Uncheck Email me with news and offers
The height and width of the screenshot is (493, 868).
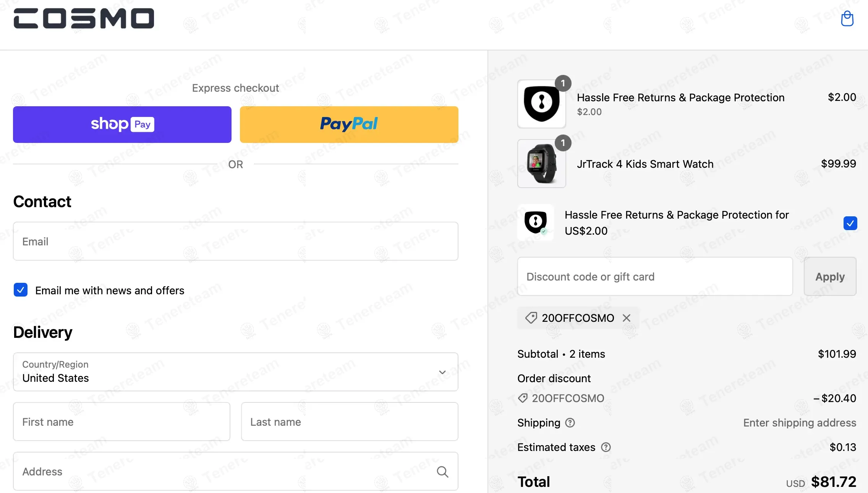[x=21, y=290]
